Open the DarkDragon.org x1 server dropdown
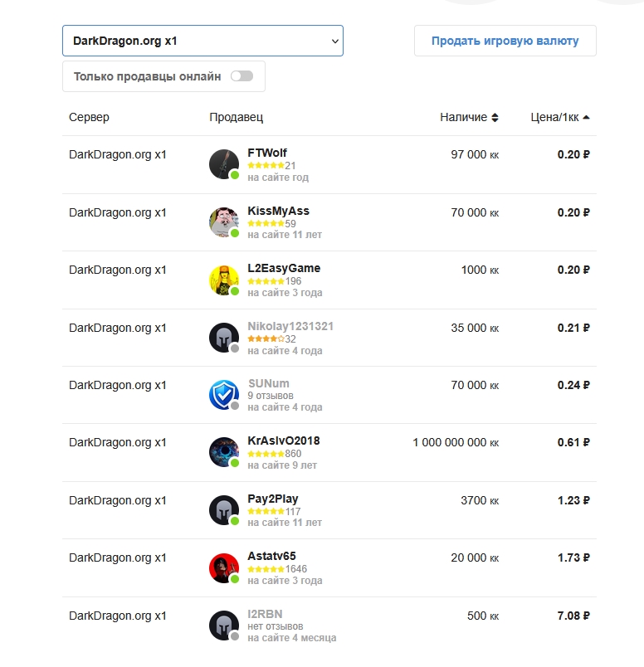This screenshot has height=667, width=644. [x=202, y=41]
